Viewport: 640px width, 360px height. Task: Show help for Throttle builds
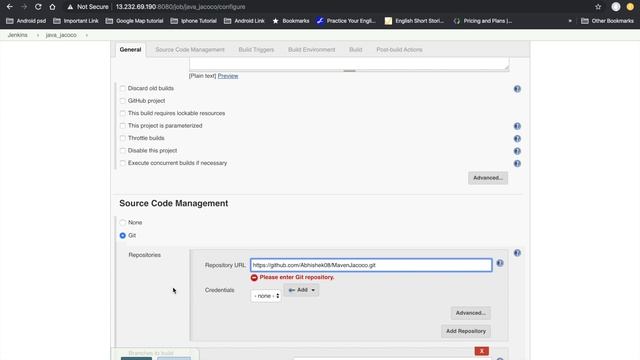click(517, 139)
